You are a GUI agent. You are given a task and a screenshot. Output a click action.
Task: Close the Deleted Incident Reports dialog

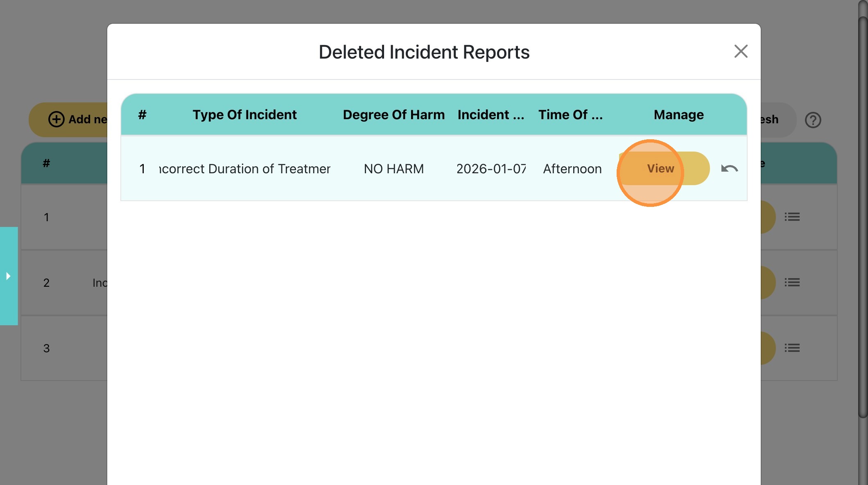(x=741, y=52)
